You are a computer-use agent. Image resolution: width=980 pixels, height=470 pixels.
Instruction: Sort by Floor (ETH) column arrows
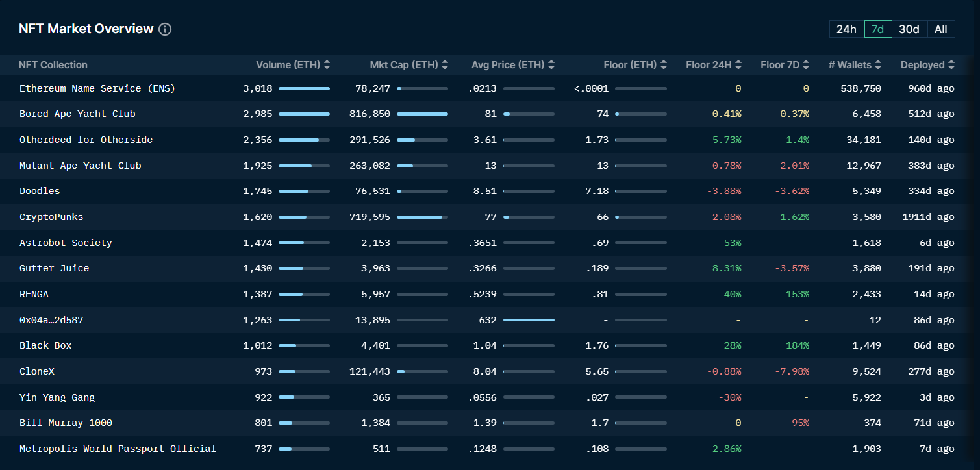point(664,65)
